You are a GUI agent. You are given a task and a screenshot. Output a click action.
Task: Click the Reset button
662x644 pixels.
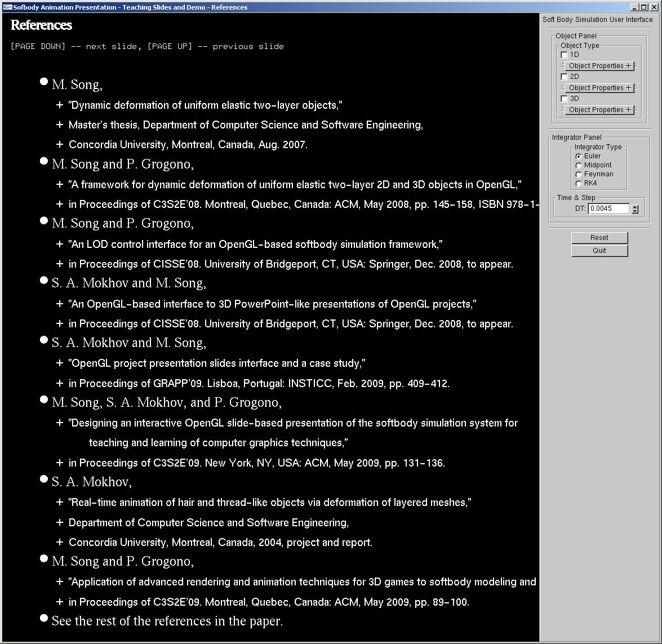click(x=599, y=238)
